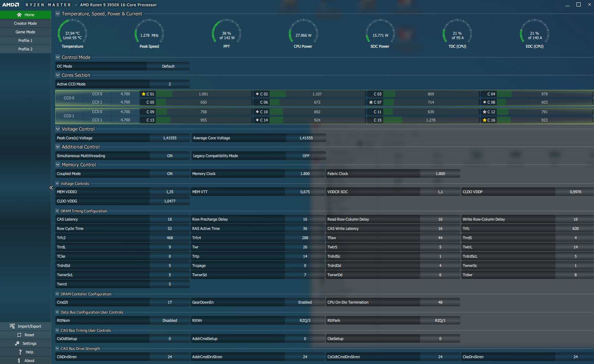Screen dimensions: 594x364
Task: Click the CPU On-Die Termination value 48
Action: click(x=440, y=302)
